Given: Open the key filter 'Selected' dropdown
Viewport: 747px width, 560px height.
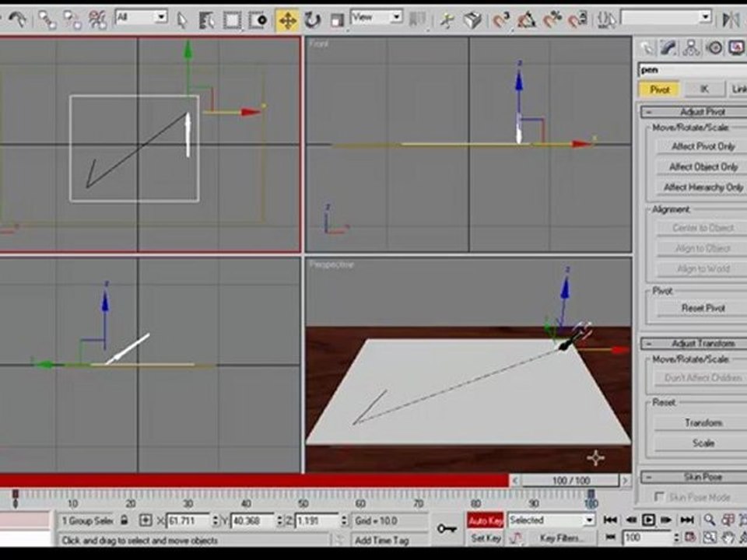Looking at the screenshot, I should point(551,520).
